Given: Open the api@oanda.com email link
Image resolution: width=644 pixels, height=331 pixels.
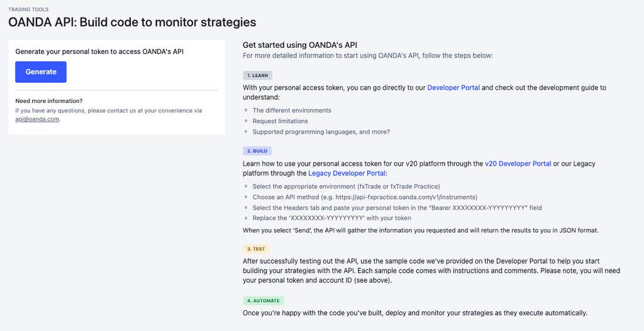Looking at the screenshot, I should 37,119.
